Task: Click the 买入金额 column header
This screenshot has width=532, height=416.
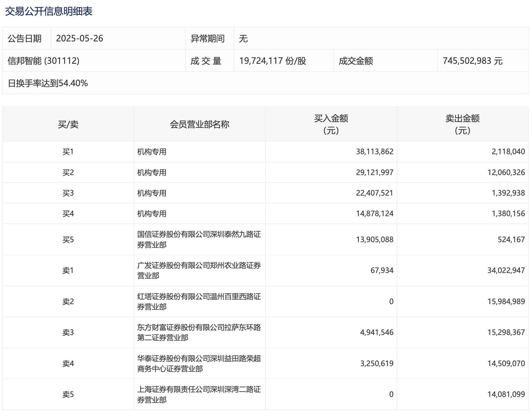Action: click(331, 124)
